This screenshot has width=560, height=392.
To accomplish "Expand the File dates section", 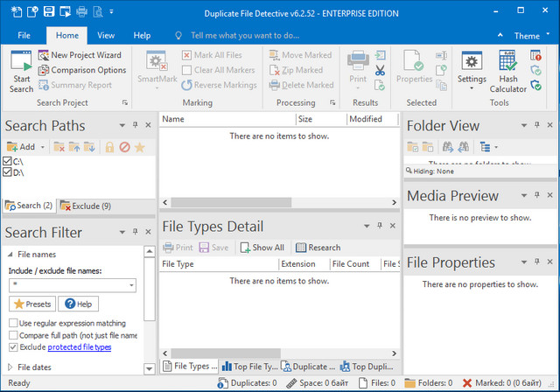I will (x=10, y=367).
